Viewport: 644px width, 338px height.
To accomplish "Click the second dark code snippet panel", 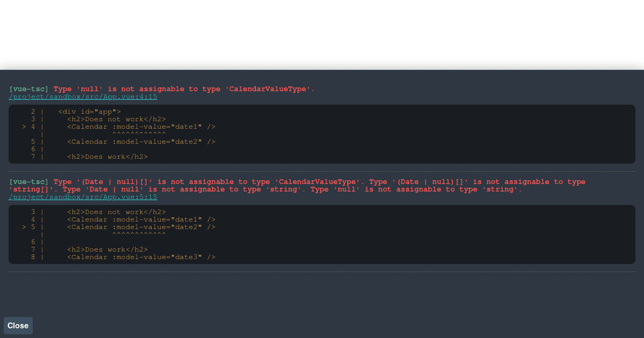I will [322, 234].
